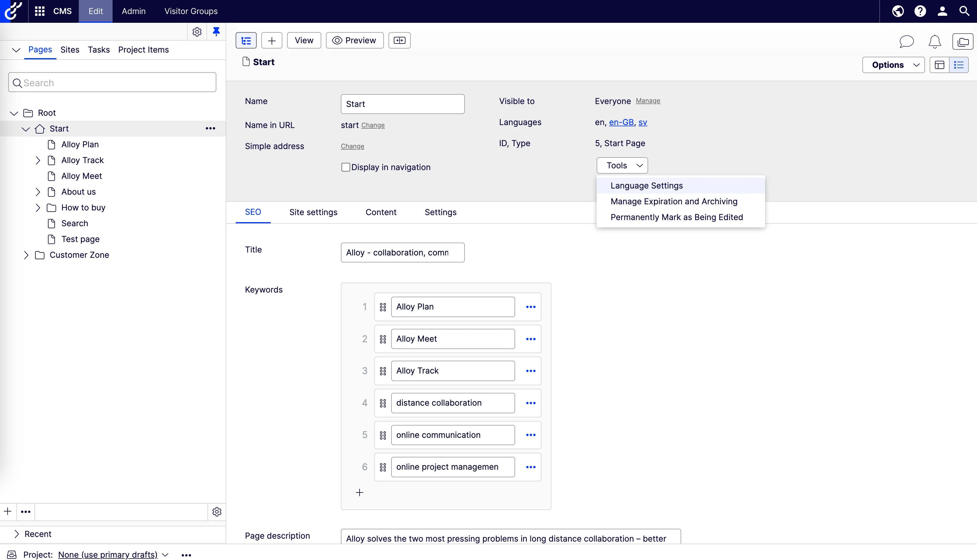Expand the How to buy tree node

38,208
